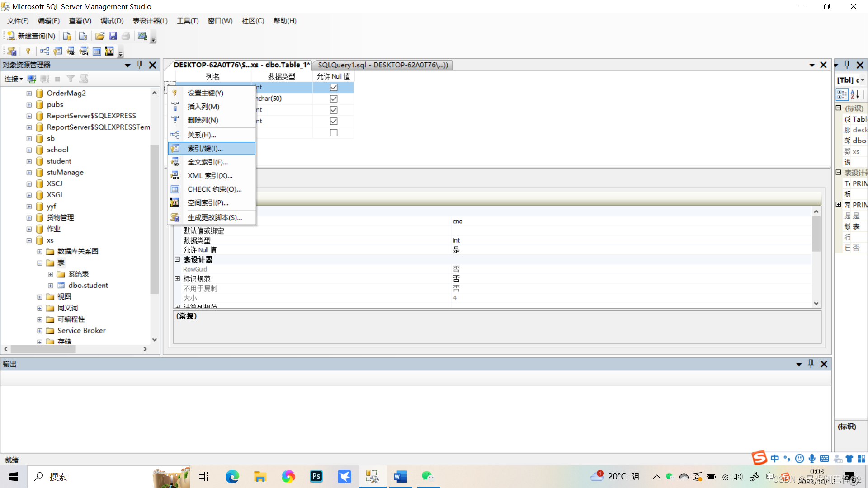Click the Generate Change Script toolbar icon
The width and height of the screenshot is (868, 488).
[12, 51]
